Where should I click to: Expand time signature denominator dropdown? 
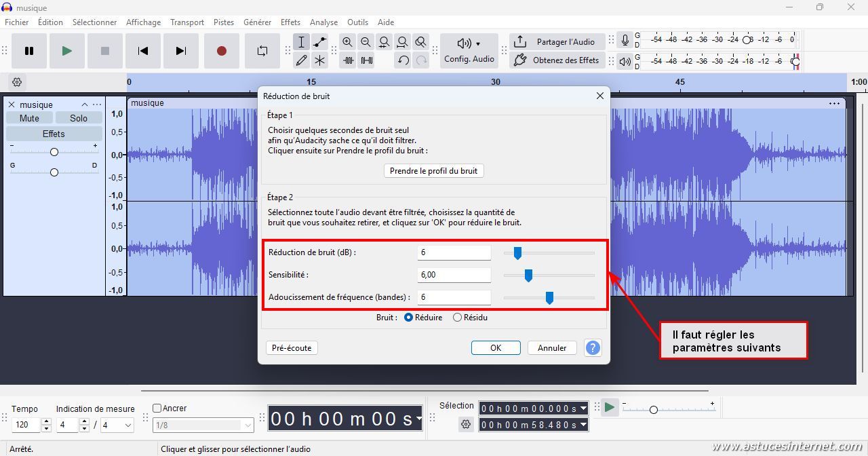pos(127,425)
